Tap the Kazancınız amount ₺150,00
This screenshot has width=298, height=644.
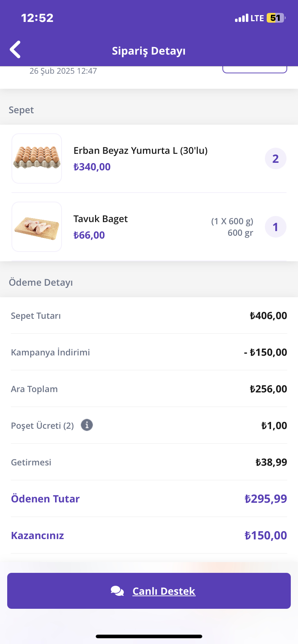point(266,535)
